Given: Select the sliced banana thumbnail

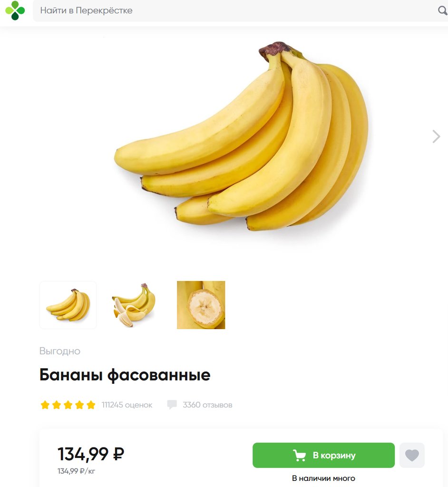Looking at the screenshot, I should coord(201,305).
